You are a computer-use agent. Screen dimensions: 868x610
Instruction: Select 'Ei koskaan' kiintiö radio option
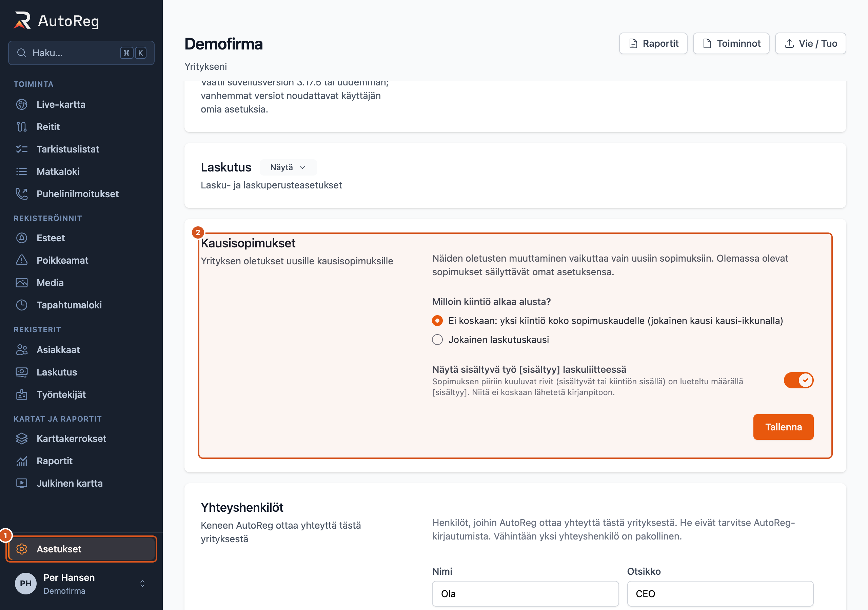click(437, 321)
